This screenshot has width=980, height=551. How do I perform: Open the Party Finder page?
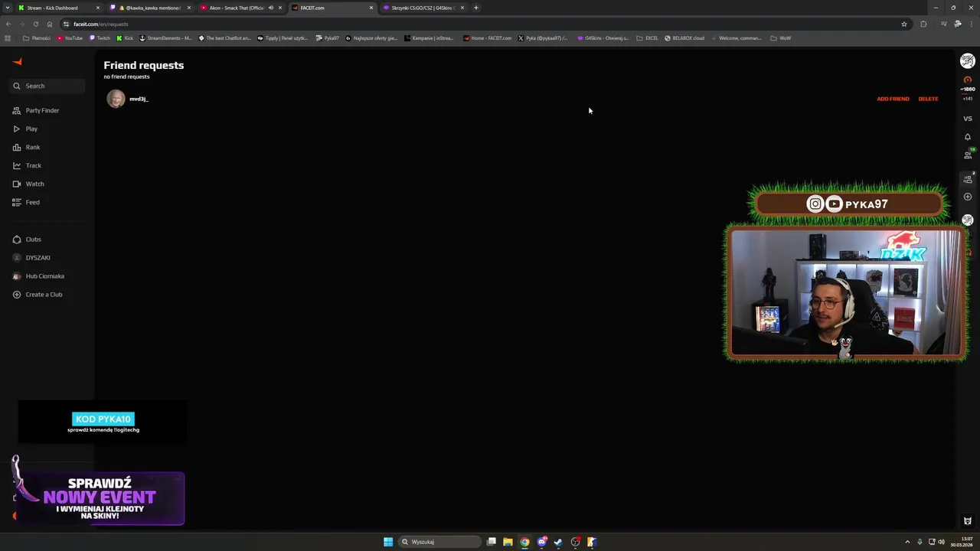coord(36,110)
